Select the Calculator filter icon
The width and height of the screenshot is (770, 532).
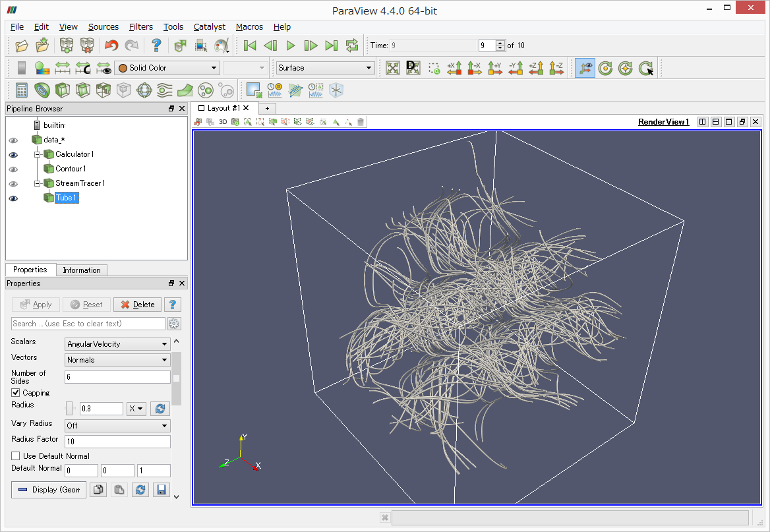22,90
